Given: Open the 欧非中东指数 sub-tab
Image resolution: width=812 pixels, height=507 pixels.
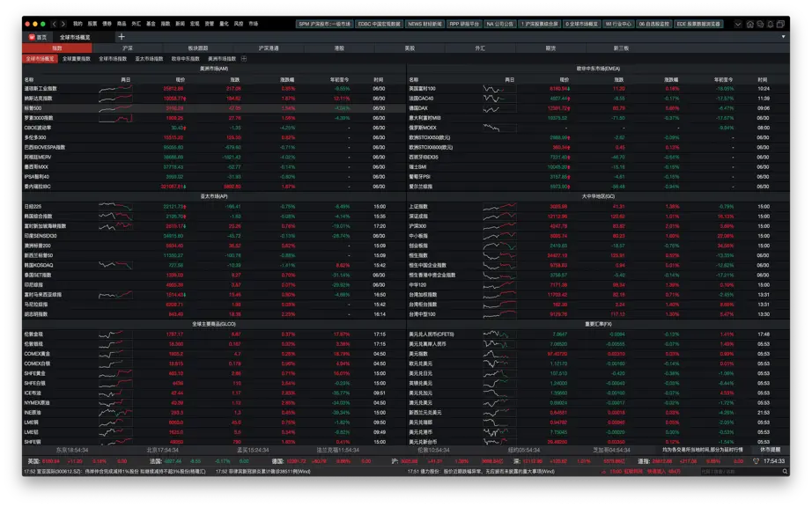Looking at the screenshot, I should coord(186,59).
